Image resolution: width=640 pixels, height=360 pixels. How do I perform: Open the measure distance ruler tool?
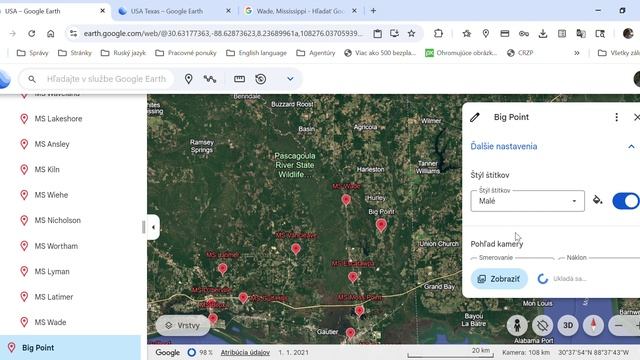[x=239, y=79]
